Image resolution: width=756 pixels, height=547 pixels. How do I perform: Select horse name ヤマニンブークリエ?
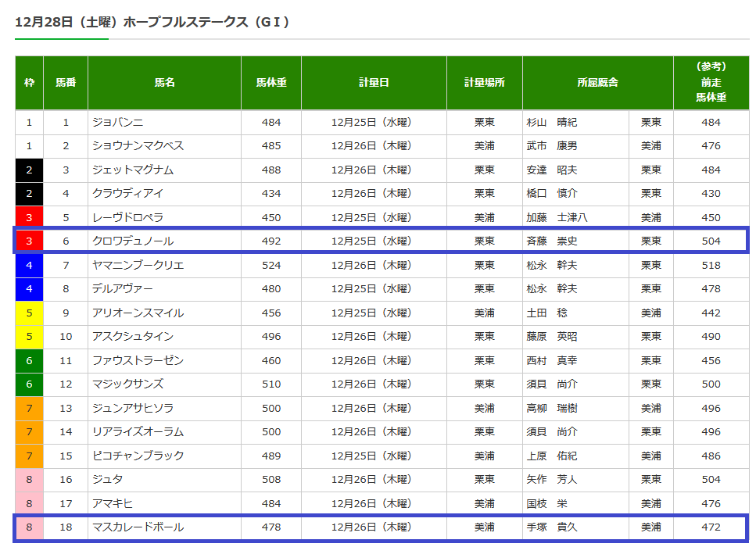click(x=138, y=266)
